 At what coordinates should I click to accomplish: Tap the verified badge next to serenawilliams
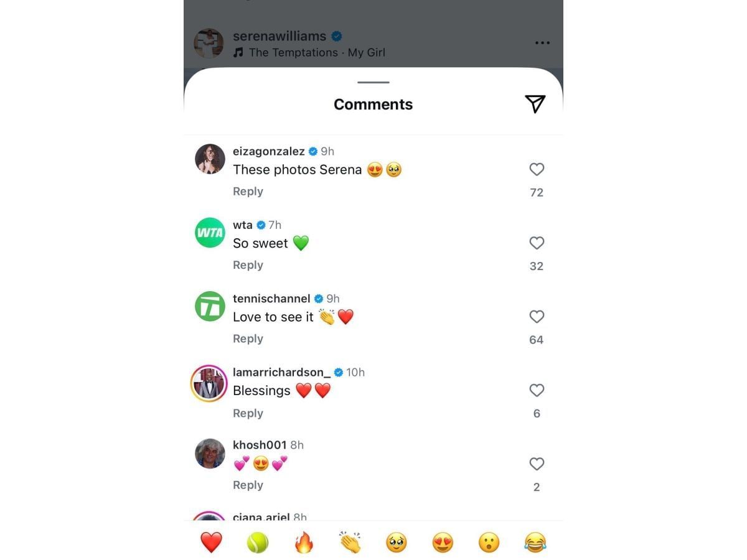pyautogui.click(x=336, y=36)
